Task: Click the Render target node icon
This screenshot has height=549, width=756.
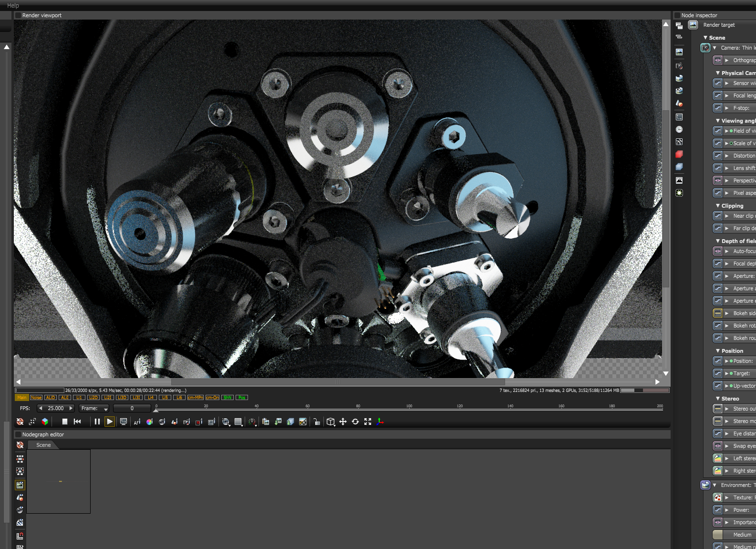Action: click(x=694, y=25)
